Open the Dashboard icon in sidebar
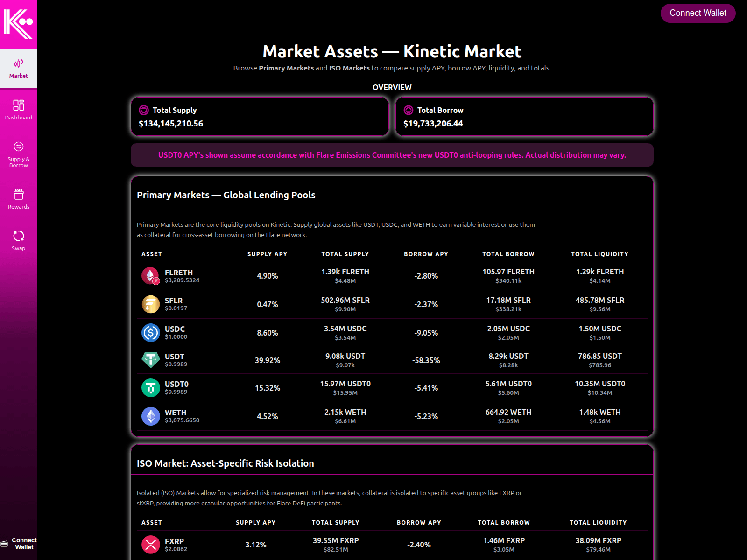The image size is (747, 560). pos(19,105)
